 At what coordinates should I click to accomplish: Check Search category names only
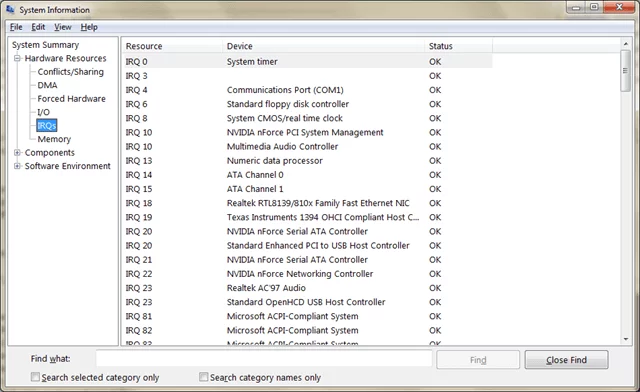click(x=203, y=377)
